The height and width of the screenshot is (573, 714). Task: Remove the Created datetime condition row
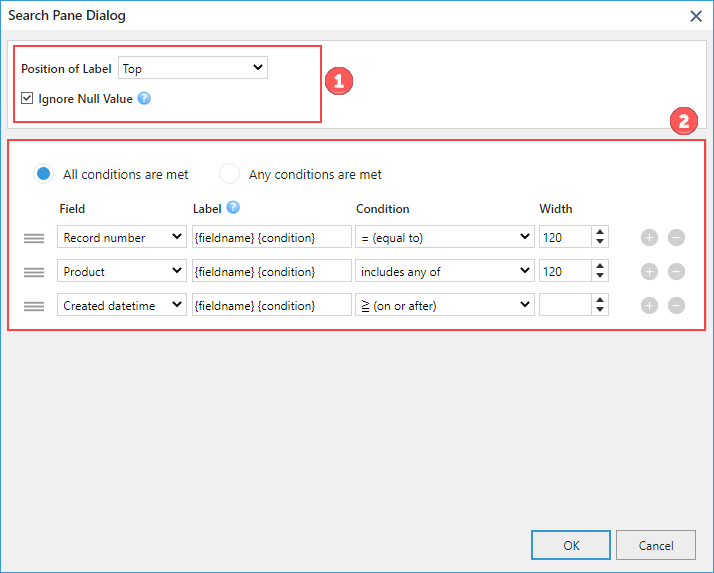pyautogui.click(x=676, y=305)
